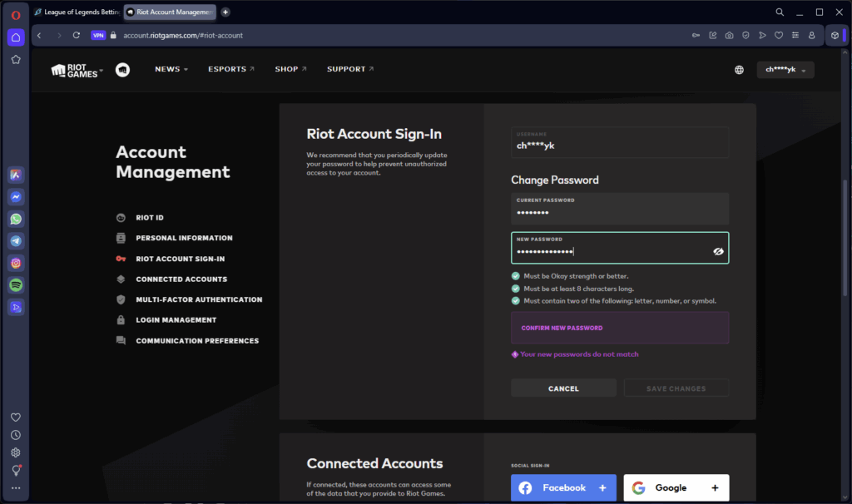Focus the Confirm New Password field
The height and width of the screenshot is (504, 852).
click(x=619, y=328)
